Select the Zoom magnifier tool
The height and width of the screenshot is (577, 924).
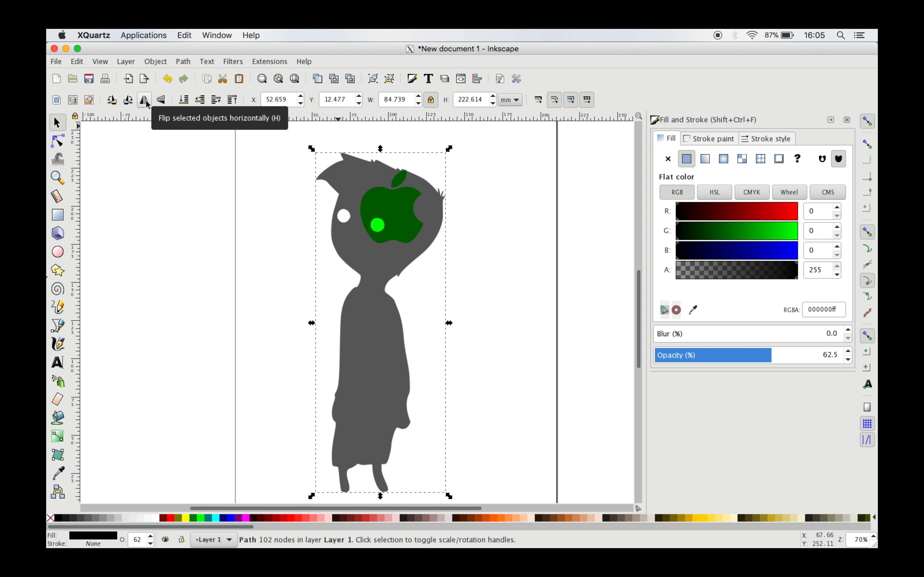point(57,178)
